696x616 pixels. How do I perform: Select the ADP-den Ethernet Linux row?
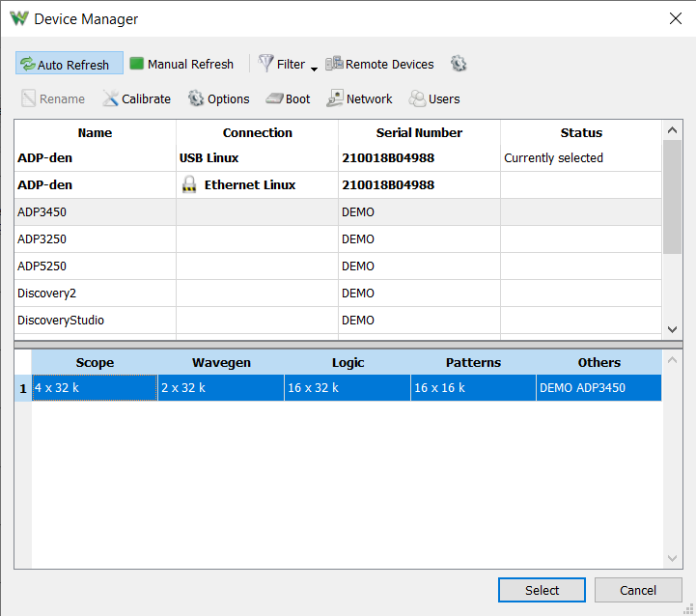point(338,185)
